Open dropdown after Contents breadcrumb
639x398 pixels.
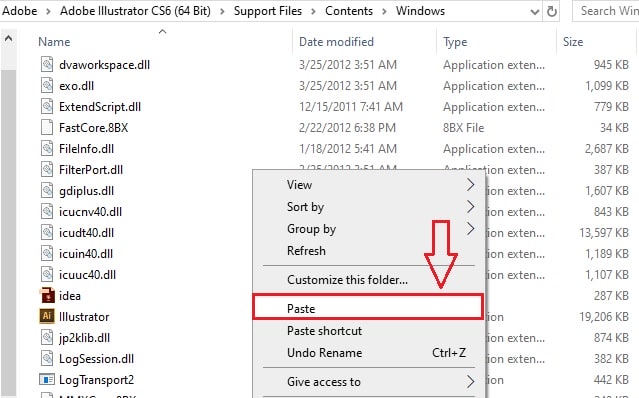pos(384,11)
